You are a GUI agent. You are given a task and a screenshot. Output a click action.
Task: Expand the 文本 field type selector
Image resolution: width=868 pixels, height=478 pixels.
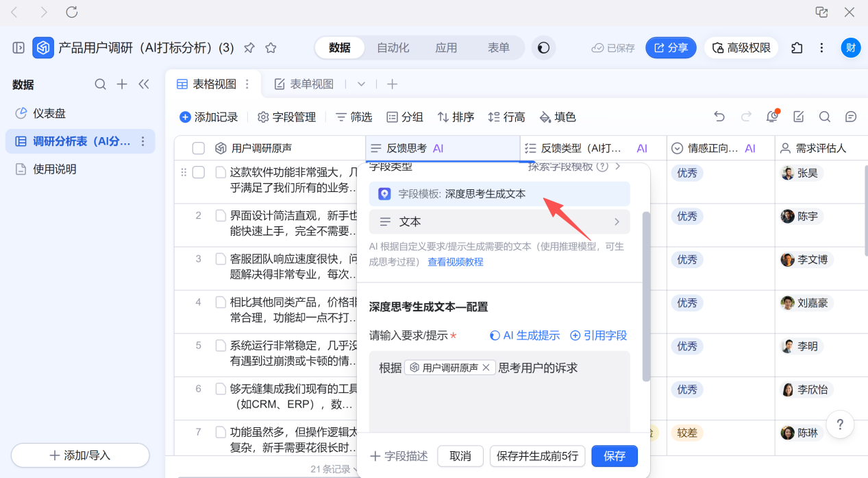point(499,222)
